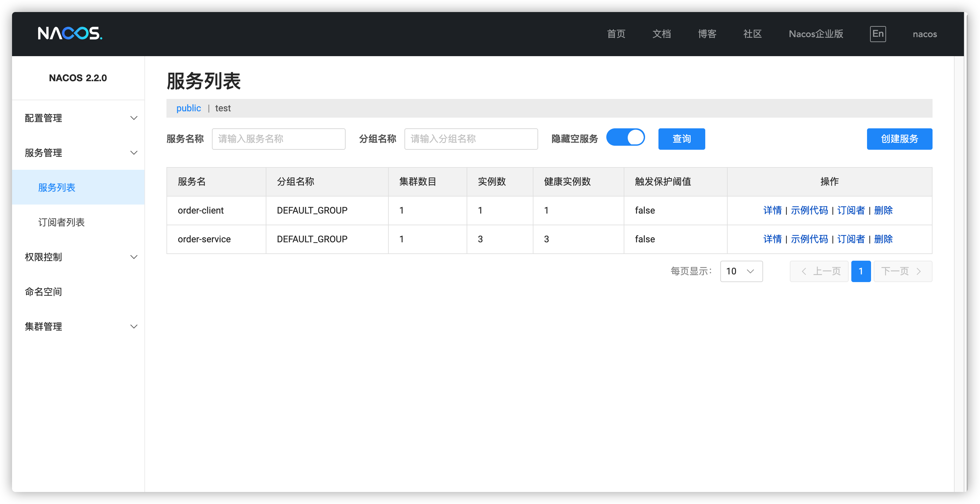Select the public namespace tab
Image resolution: width=980 pixels, height=504 pixels.
[x=188, y=108]
